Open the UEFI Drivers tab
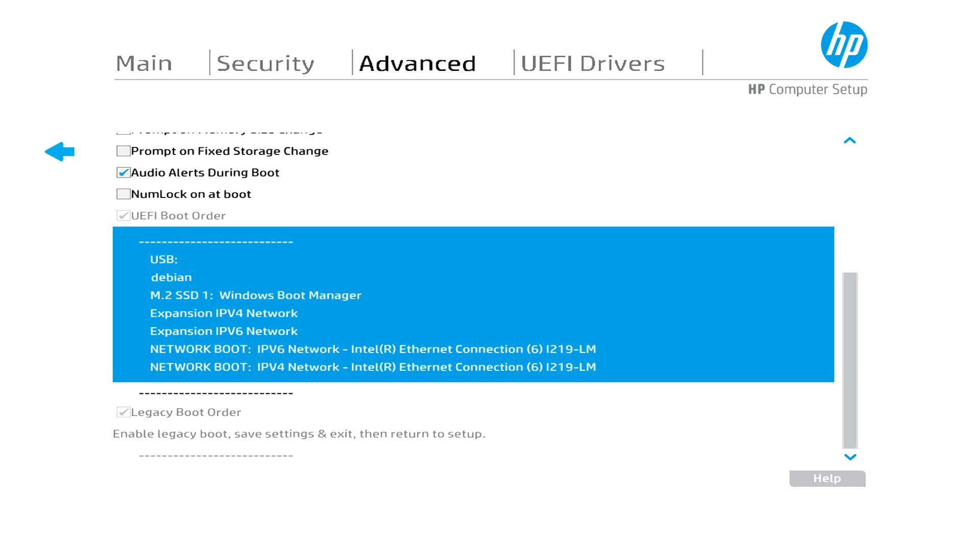 [593, 63]
